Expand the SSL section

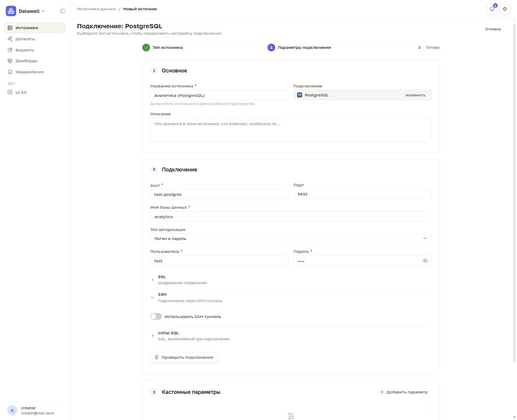pos(291,280)
